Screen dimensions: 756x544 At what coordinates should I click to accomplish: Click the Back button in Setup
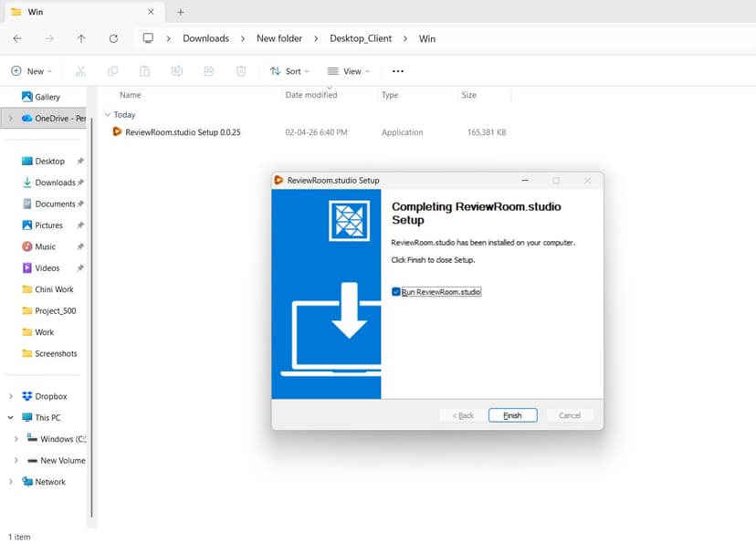[x=463, y=415]
